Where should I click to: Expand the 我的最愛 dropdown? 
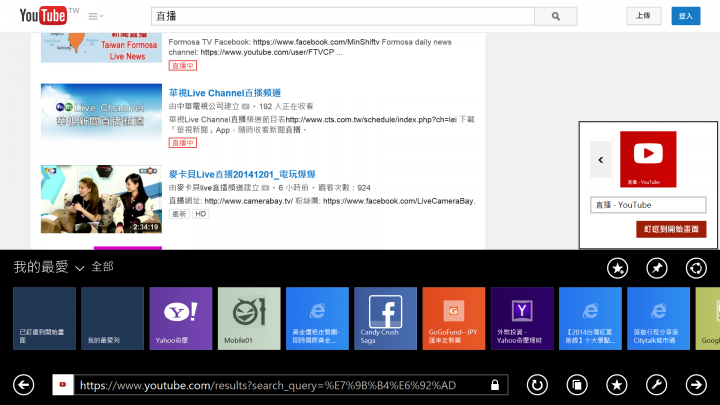click(49, 267)
